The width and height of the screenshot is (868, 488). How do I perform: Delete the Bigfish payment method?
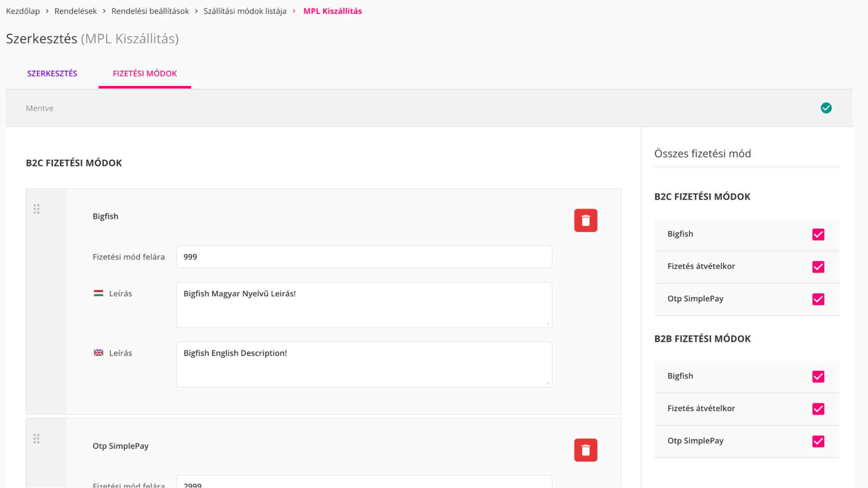pos(585,220)
